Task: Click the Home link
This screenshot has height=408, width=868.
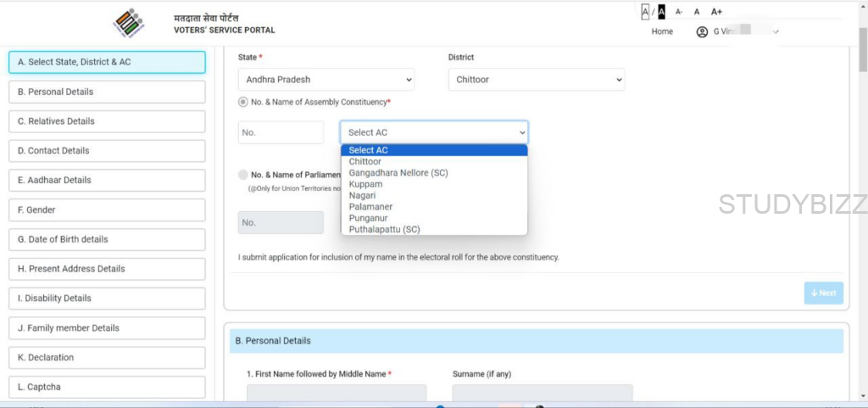Action: [x=662, y=32]
